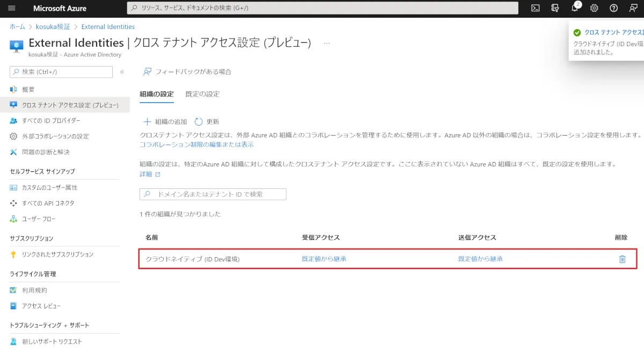
Task: Click the External Identities page header icon
Action: [16, 46]
